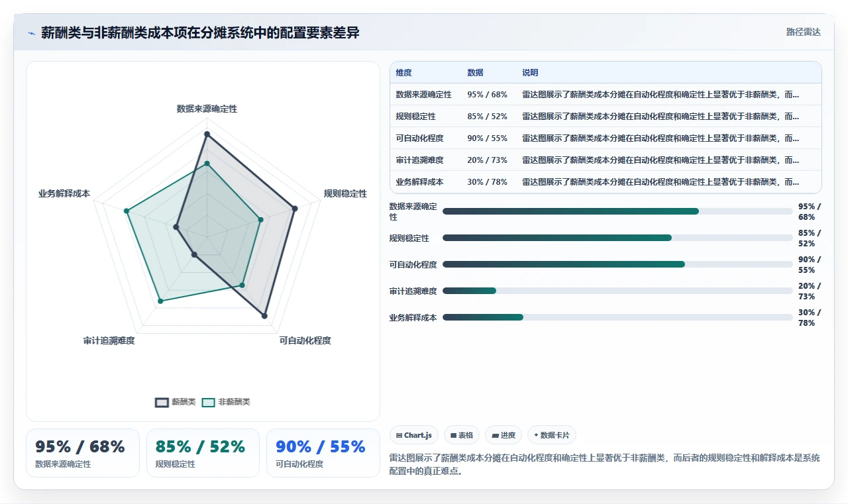This screenshot has height=504, width=848.
Task: Click the 数据来源确定性 progress bar
Action: 617,211
